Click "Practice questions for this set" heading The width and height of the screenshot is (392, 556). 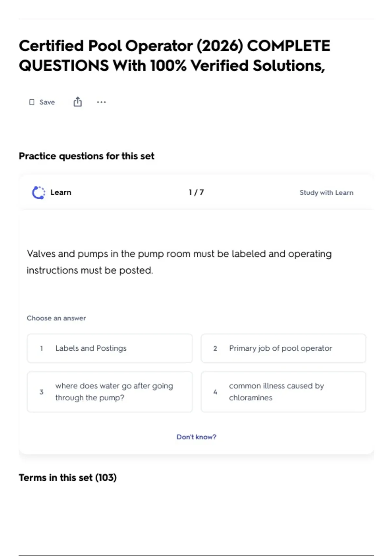pyautogui.click(x=87, y=156)
